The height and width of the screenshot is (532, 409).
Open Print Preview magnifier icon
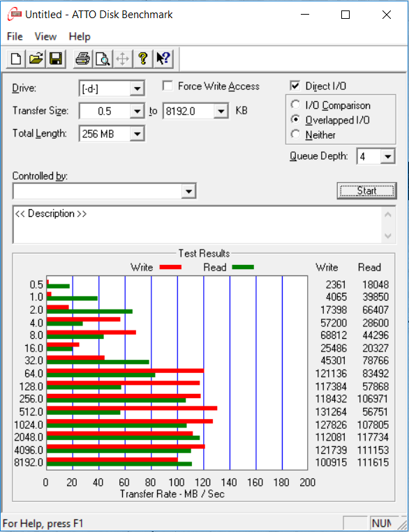[103, 59]
